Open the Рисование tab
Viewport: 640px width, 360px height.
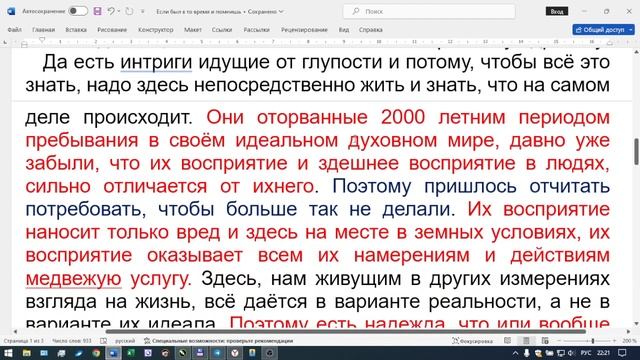point(112,30)
